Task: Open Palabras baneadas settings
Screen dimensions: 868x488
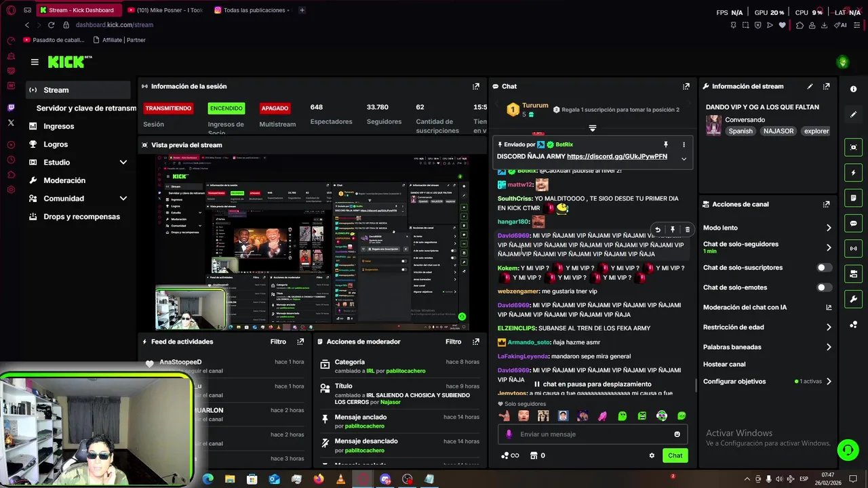Action: click(x=767, y=347)
